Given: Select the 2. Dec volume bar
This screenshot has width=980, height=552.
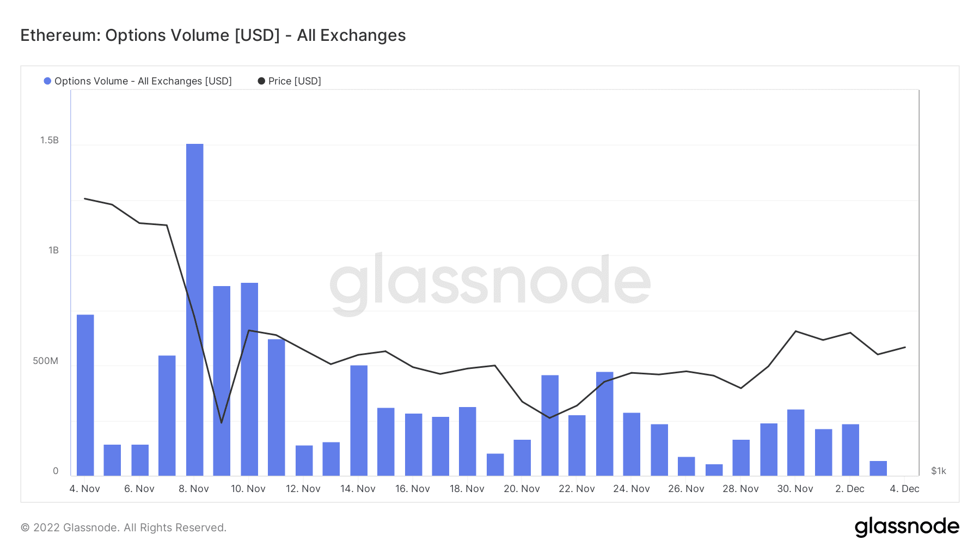Looking at the screenshot, I should pos(850,450).
